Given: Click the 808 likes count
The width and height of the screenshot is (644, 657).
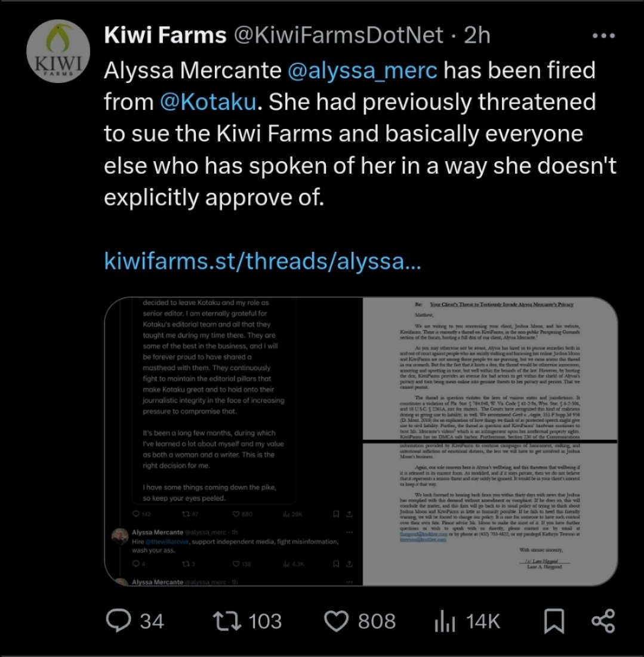Looking at the screenshot, I should pyautogui.click(x=377, y=621).
